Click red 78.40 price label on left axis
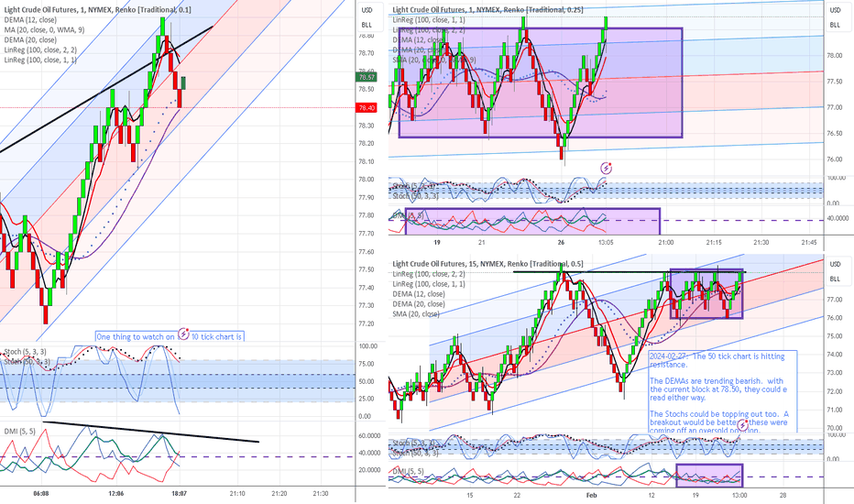The width and height of the screenshot is (854, 504). 367,108
